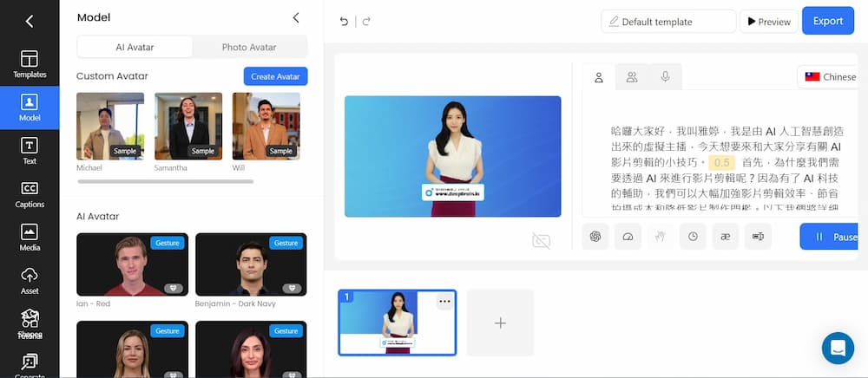Open the Templates sidebar section

(x=30, y=64)
